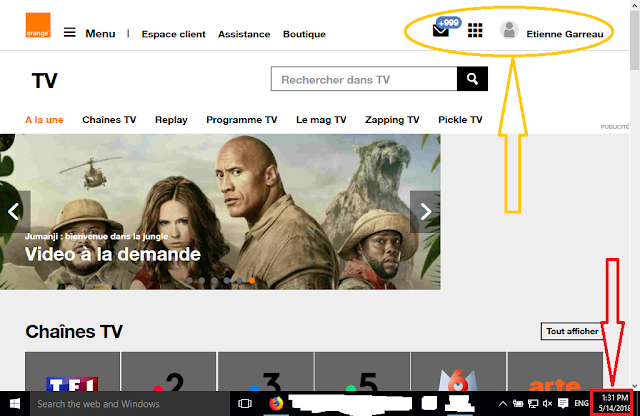640x416 pixels.
Task: Click the page vertical scrollbar thumb
Action: (634, 41)
